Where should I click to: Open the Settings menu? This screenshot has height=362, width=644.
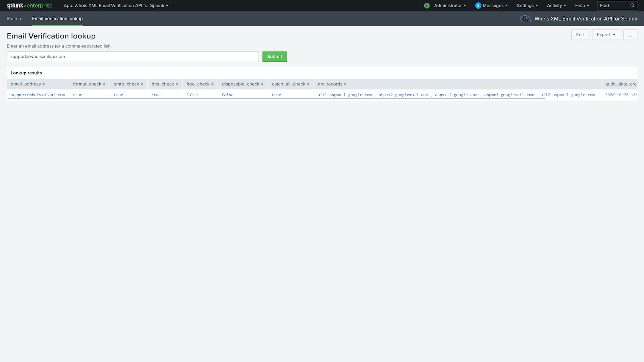527,6
